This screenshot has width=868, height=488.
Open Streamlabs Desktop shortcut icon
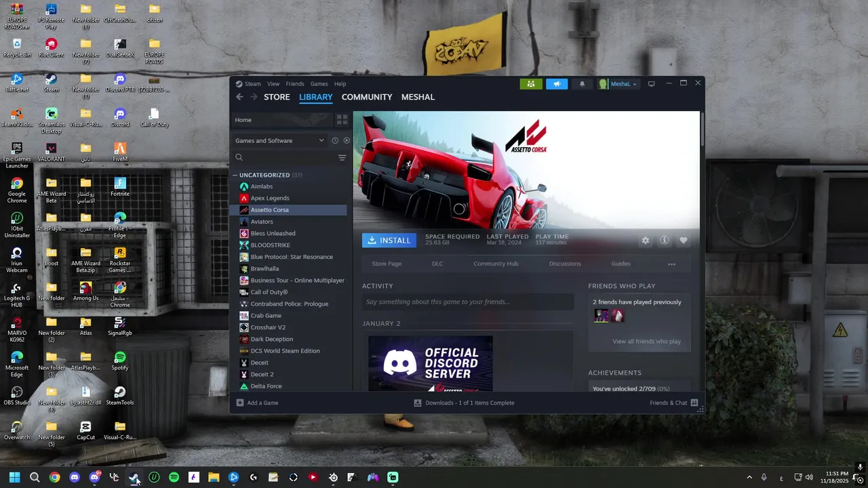click(51, 121)
